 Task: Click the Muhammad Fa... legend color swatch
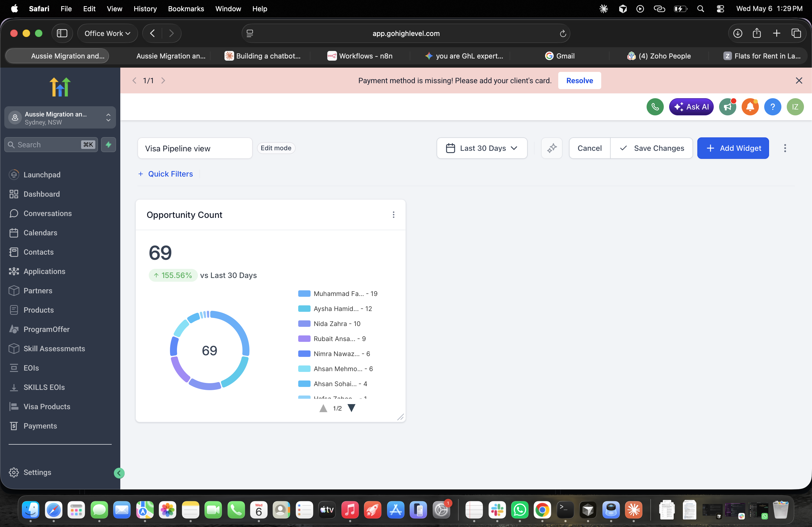[x=304, y=294]
